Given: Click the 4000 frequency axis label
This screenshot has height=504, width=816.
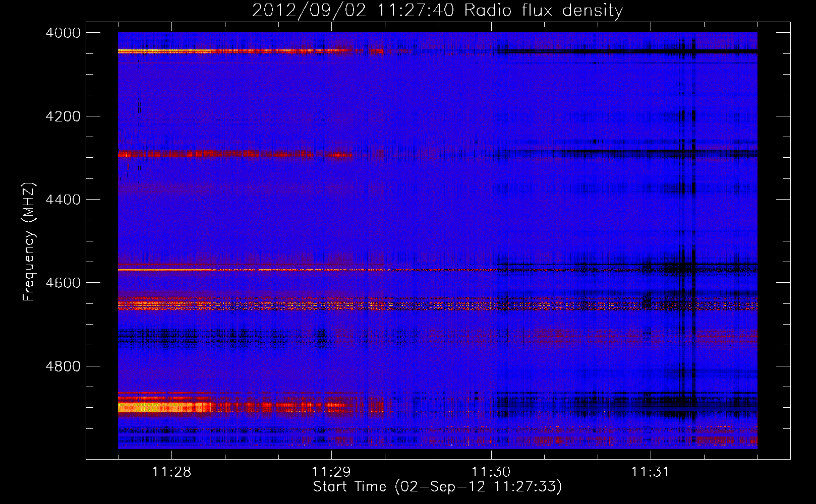Looking at the screenshot, I should coord(63,33).
